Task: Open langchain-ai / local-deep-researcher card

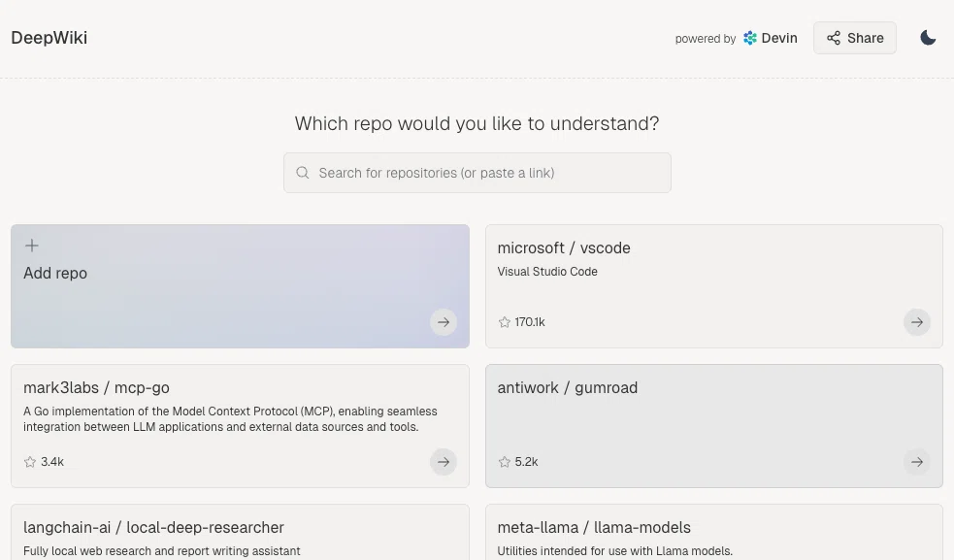Action: (240, 532)
